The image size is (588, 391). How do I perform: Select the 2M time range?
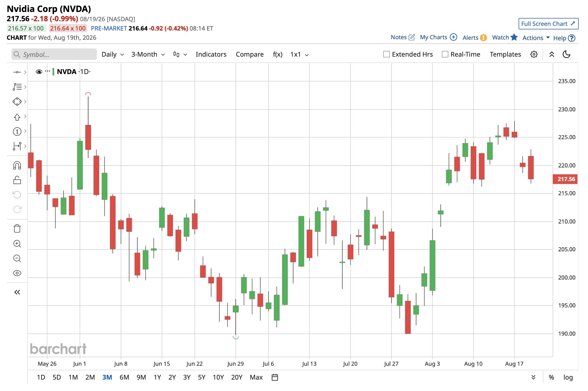(90, 377)
